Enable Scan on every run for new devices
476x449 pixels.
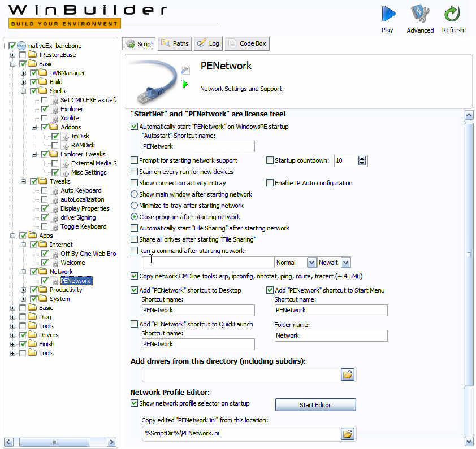click(x=134, y=171)
